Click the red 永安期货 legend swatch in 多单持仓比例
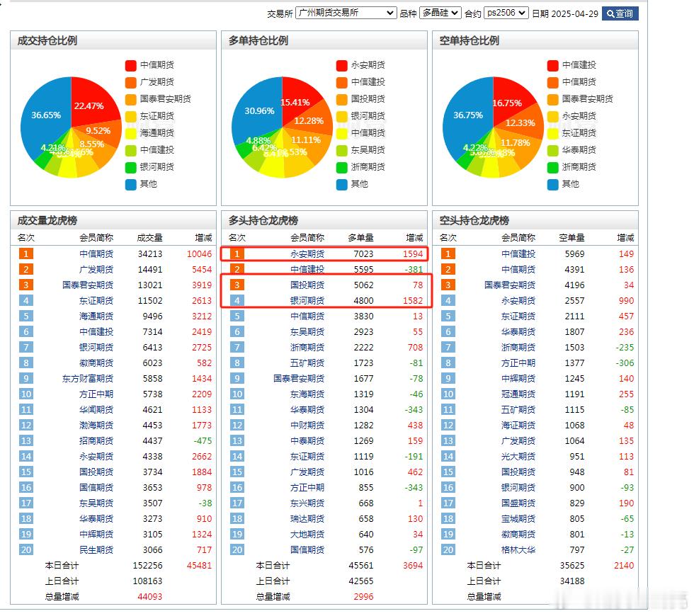Image resolution: width=694 pixels, height=616 pixels. [x=341, y=65]
